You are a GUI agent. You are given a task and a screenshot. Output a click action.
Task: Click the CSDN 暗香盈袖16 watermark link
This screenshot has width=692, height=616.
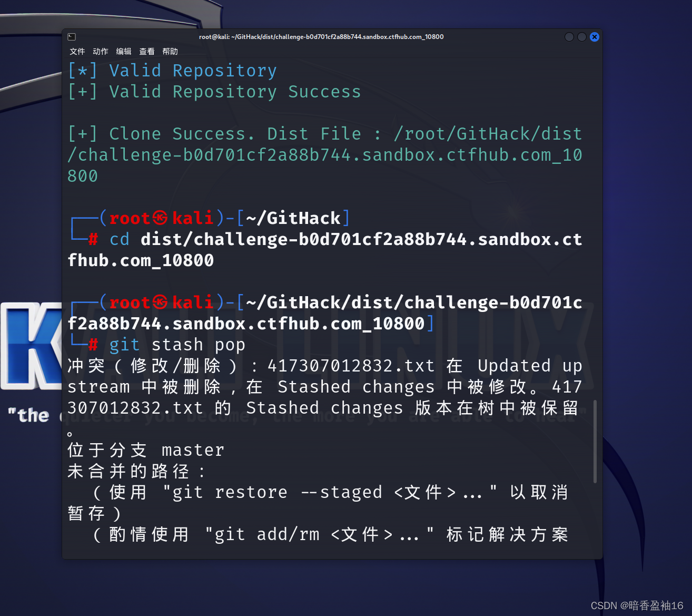coord(637,605)
